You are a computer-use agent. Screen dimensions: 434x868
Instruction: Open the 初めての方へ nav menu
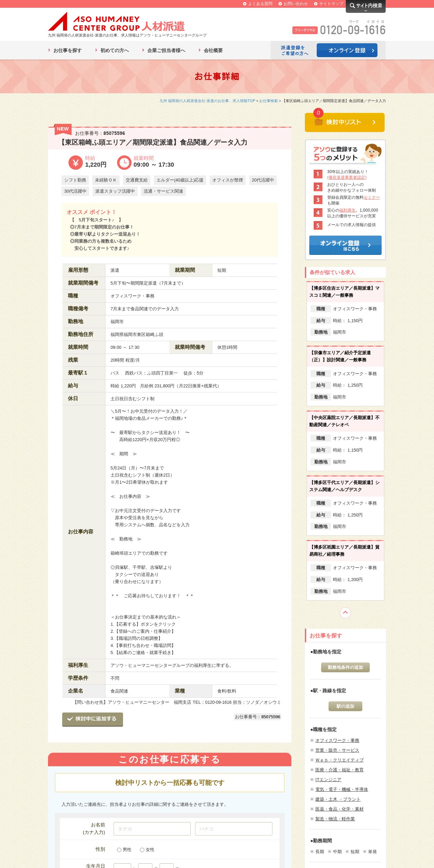click(112, 50)
